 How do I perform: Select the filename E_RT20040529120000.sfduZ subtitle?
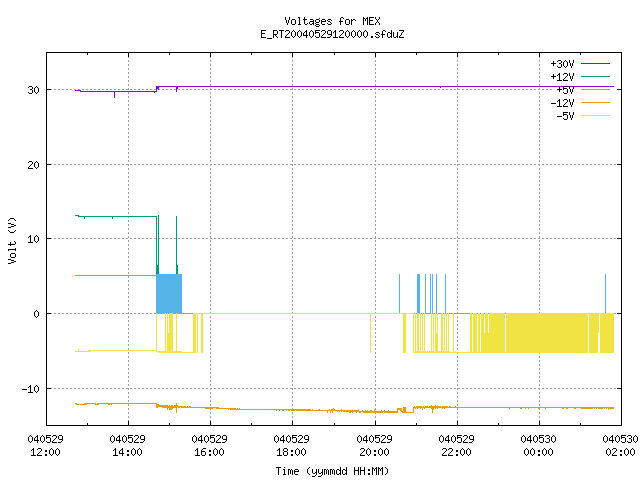332,34
